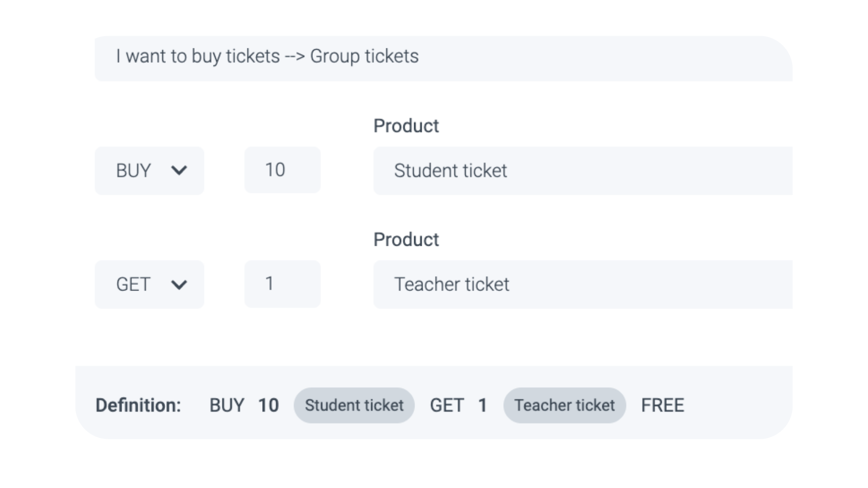Click the quantity field showing 1
This screenshot has height=488, width=868.
(x=282, y=284)
